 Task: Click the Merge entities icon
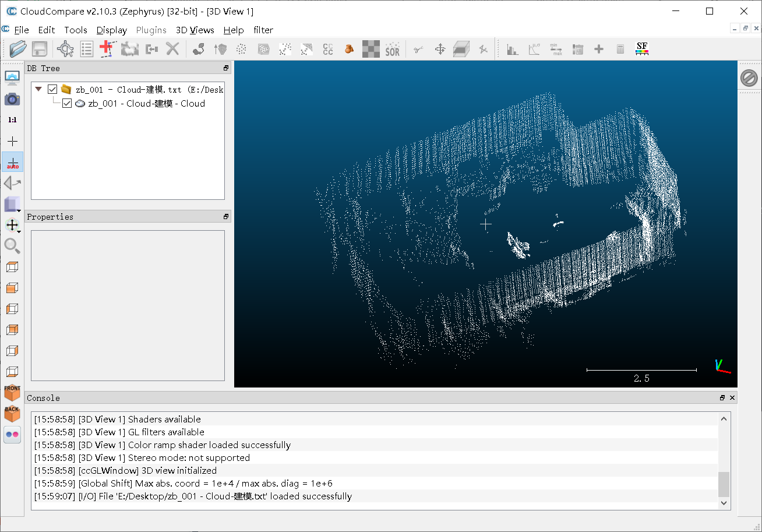click(152, 49)
